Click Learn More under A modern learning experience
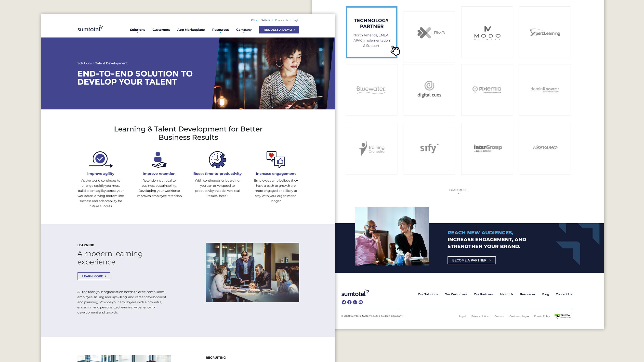The image size is (644, 362). (94, 276)
